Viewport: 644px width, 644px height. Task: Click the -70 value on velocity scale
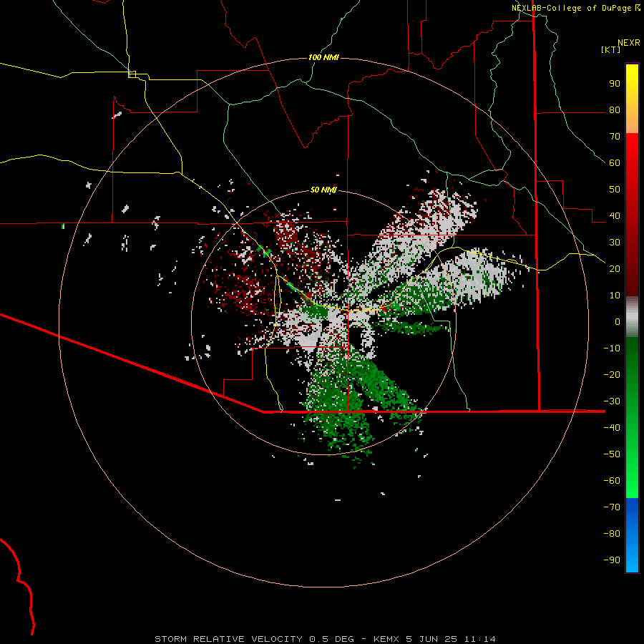(612, 507)
